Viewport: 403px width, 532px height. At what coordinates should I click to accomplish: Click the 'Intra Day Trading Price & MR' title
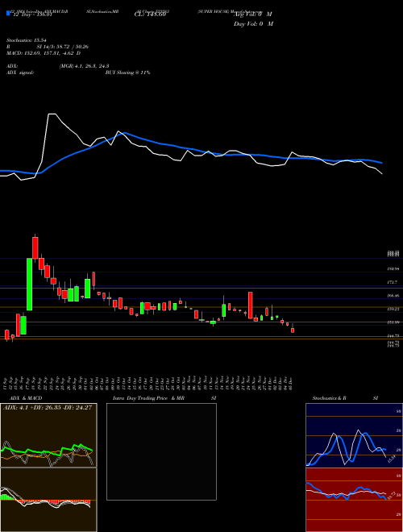(149, 398)
